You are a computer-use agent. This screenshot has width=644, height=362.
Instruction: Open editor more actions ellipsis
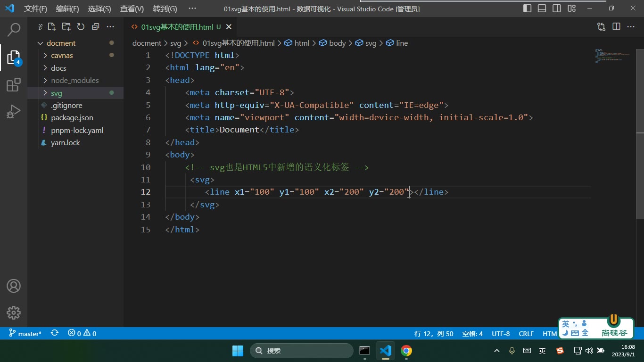pos(631,27)
